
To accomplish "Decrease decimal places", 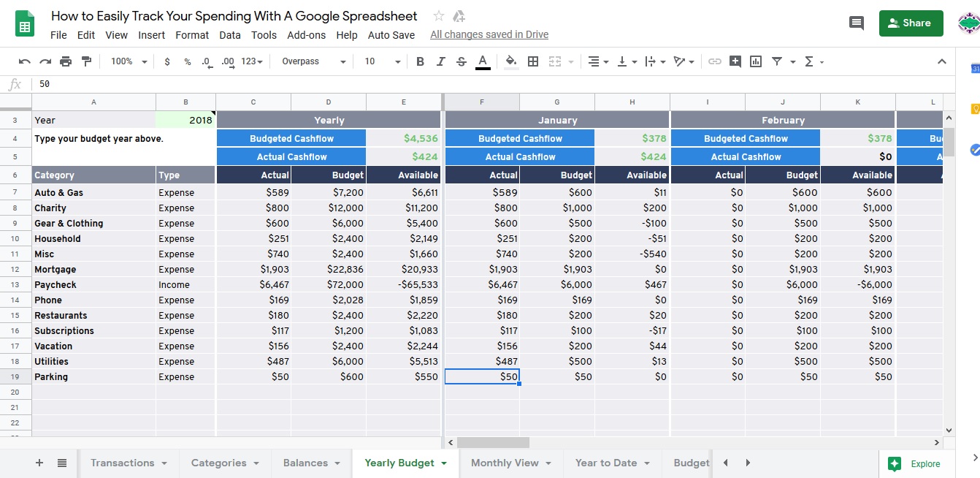I will [207, 61].
